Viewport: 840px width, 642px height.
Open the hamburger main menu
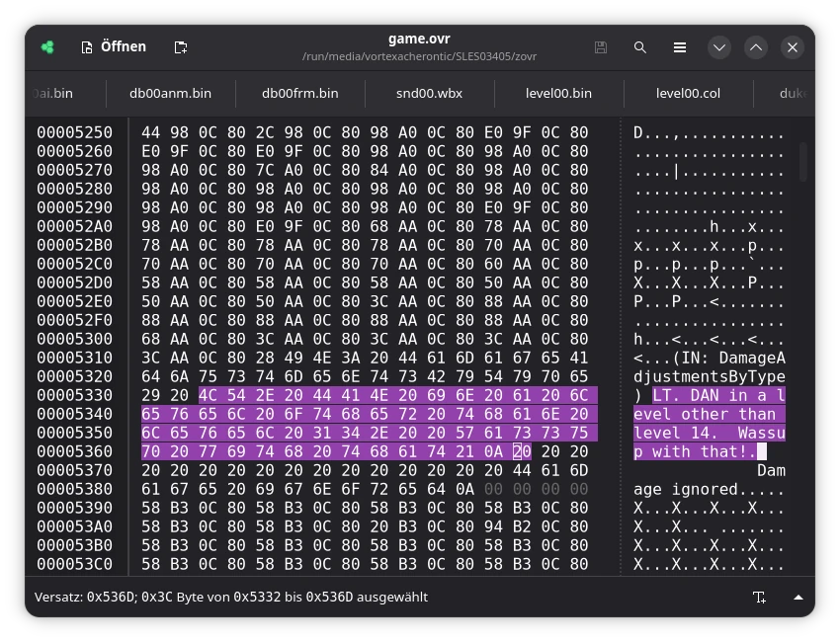679,47
